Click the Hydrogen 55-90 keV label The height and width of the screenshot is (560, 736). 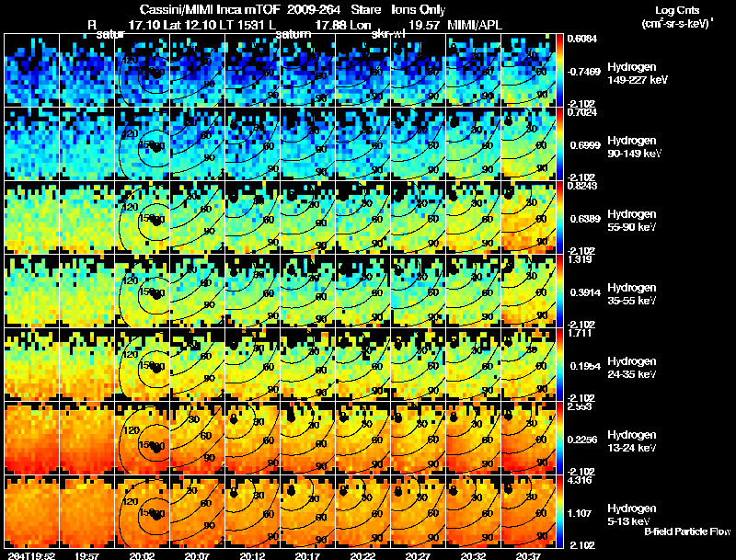631,221
